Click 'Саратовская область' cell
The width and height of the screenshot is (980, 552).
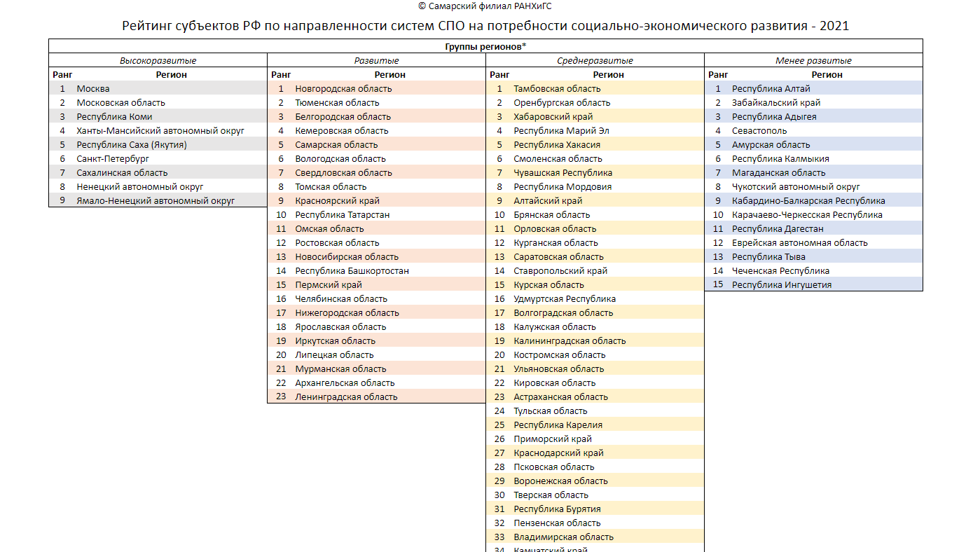(558, 257)
